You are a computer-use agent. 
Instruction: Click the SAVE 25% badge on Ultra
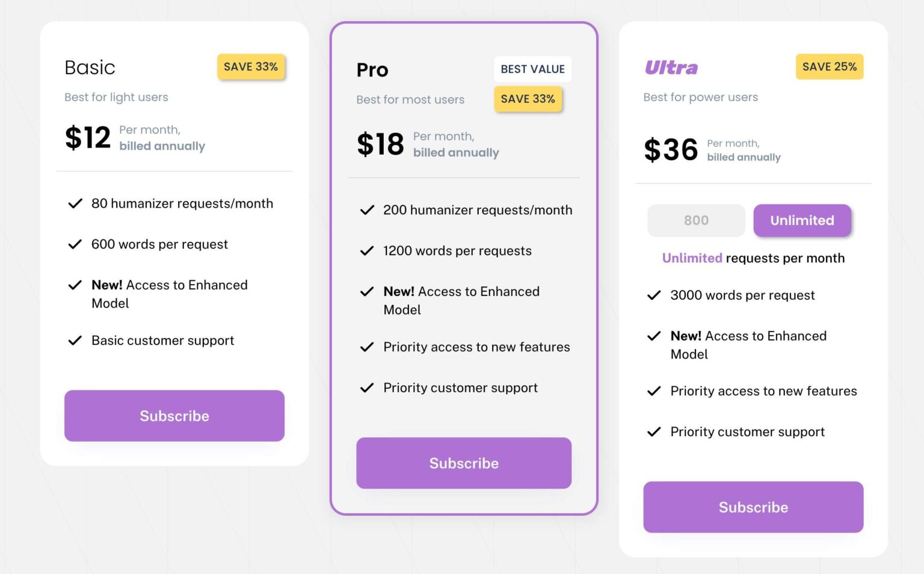point(829,67)
